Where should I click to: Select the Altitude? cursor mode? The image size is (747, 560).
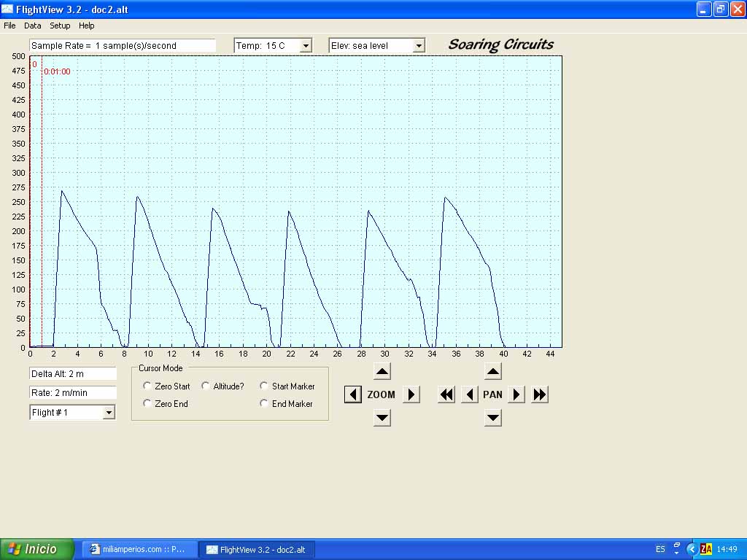[x=206, y=386]
